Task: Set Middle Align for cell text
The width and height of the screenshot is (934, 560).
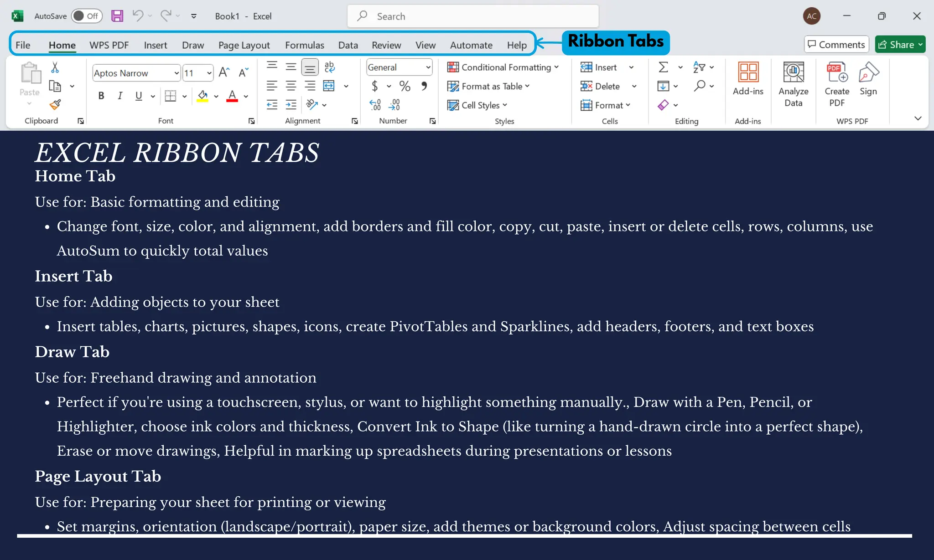Action: (291, 67)
